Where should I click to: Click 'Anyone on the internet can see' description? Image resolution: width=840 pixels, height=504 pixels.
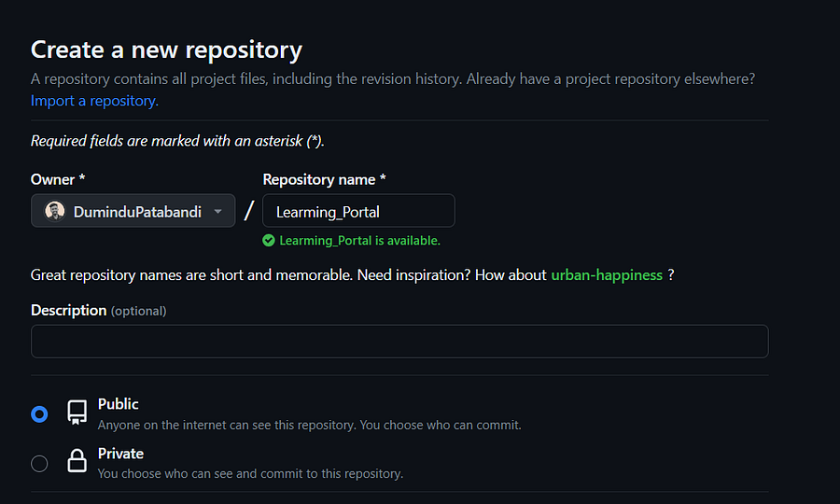tap(309, 426)
